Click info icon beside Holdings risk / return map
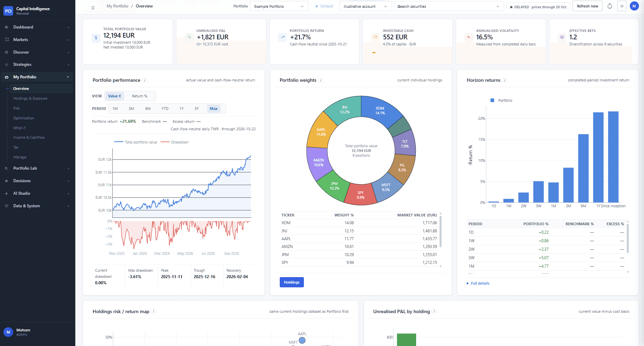 (x=154, y=311)
